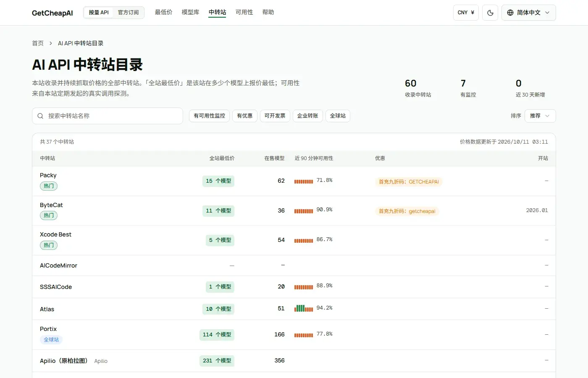
Task: Toggle 可开发票 filter chip
Action: pos(275,116)
